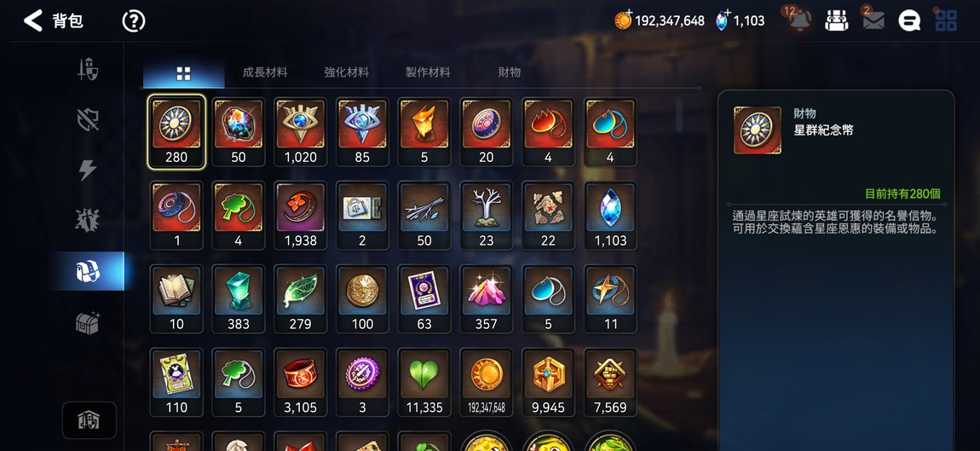The height and width of the screenshot is (451, 980).
Task: Select the green heart item with 11,335
Action: point(424,382)
